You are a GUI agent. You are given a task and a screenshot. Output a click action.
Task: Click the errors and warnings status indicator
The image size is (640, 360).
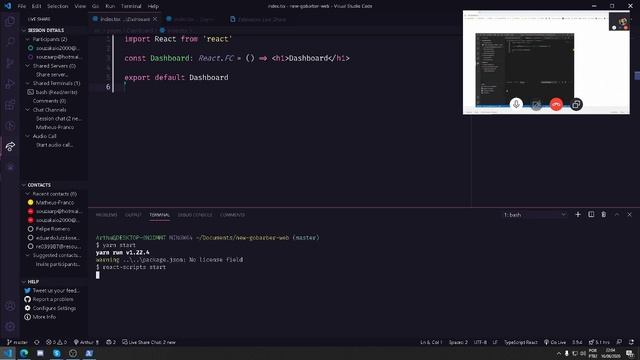tap(56, 342)
